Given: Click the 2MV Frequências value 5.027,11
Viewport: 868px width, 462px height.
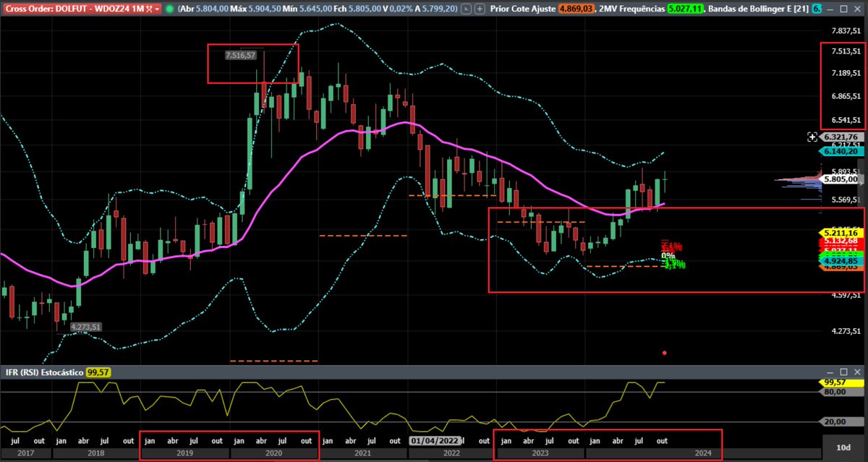Looking at the screenshot, I should click(x=685, y=9).
